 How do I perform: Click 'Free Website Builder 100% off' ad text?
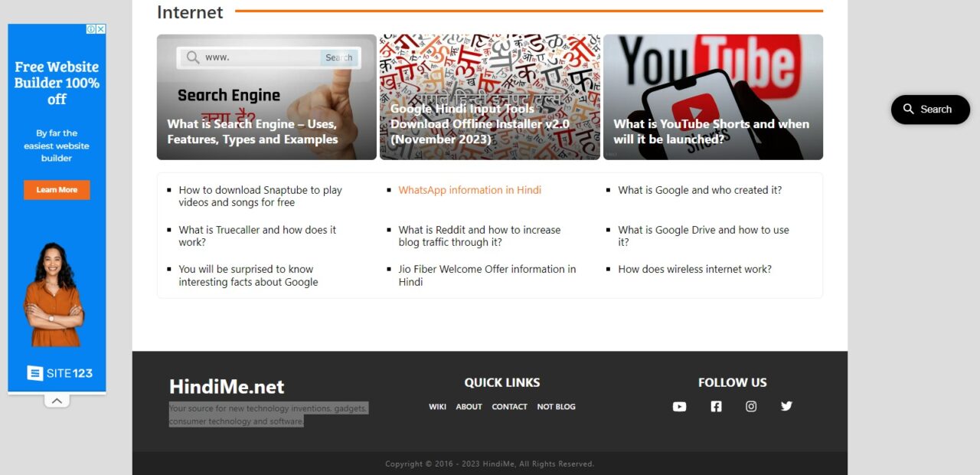tap(57, 83)
